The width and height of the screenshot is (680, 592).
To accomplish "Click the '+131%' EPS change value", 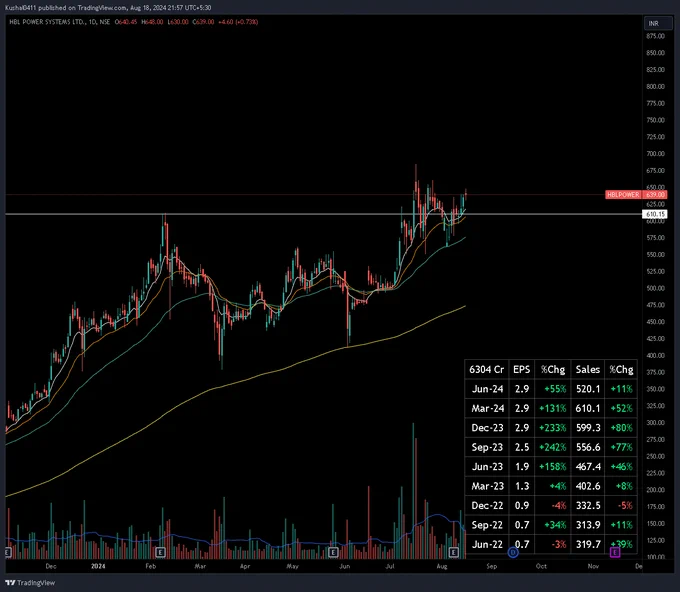I will [x=552, y=409].
